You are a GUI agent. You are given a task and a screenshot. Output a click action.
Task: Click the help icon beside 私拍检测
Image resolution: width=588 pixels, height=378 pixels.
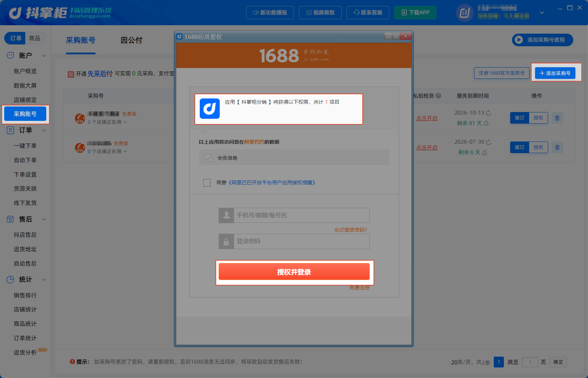coord(438,96)
